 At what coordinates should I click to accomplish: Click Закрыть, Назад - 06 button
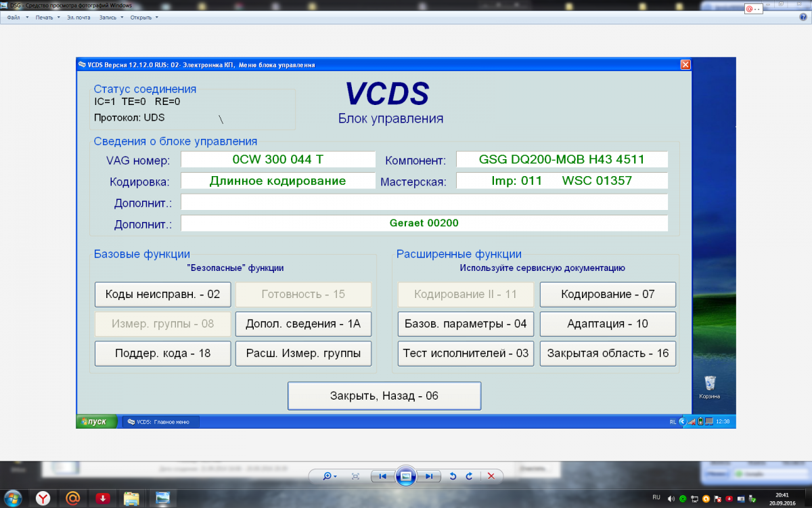tap(384, 396)
